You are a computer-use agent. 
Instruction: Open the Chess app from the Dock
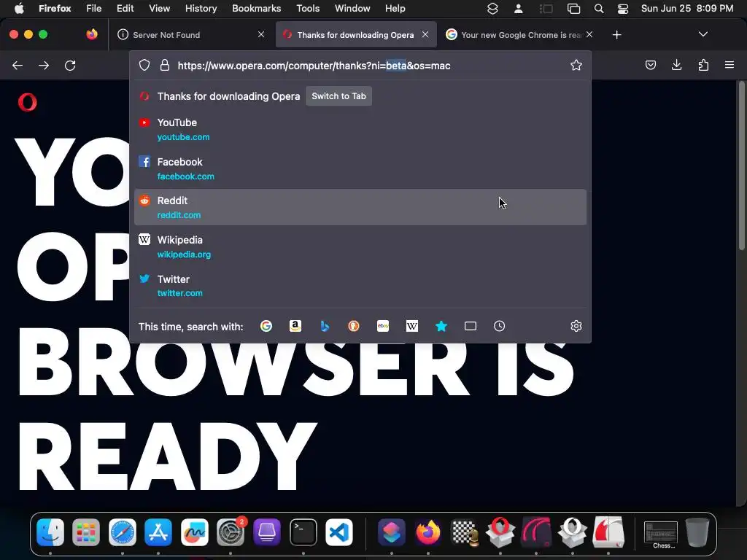coord(465,532)
